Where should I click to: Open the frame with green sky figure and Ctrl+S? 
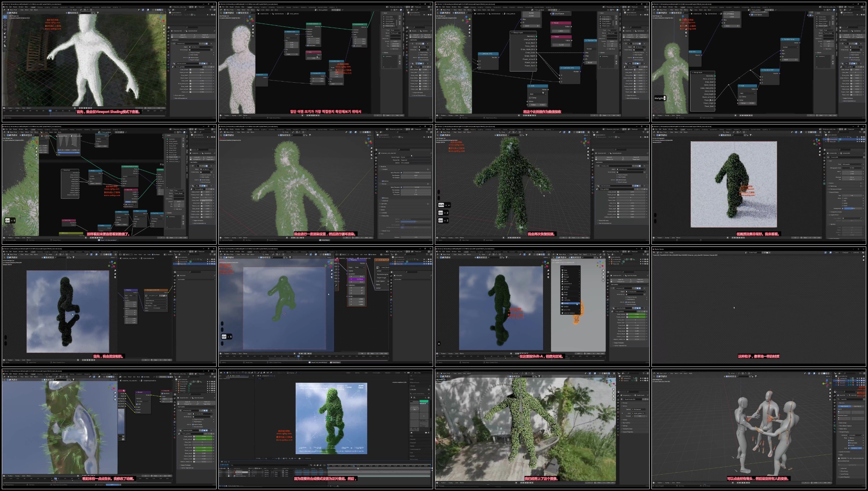click(326, 307)
